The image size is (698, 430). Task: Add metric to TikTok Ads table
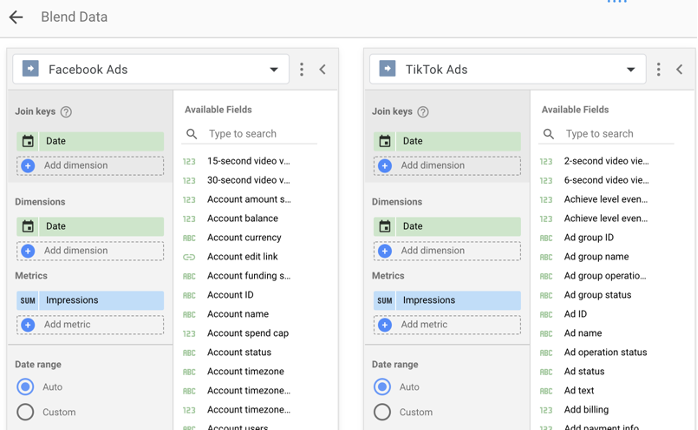(447, 325)
